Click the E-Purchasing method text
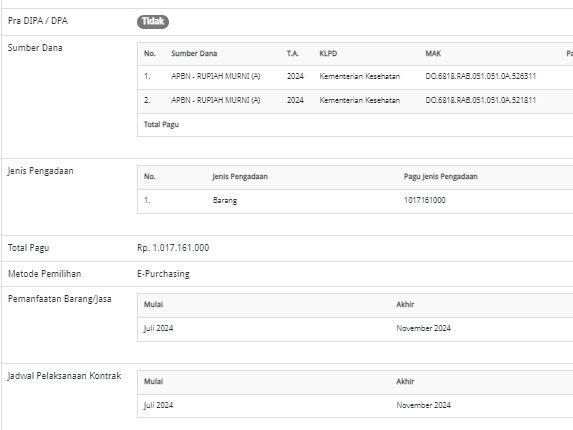This screenshot has width=573, height=430. pyautogui.click(x=163, y=274)
